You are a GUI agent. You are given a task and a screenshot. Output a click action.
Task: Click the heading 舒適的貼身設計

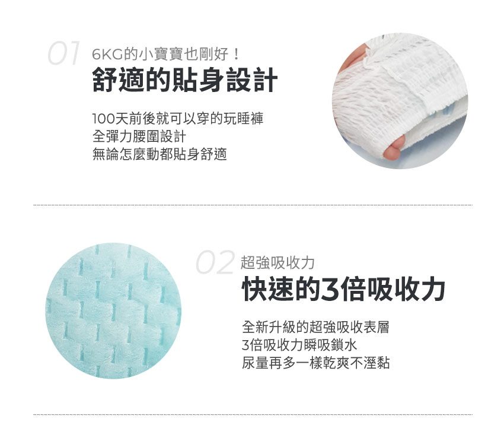185,80
